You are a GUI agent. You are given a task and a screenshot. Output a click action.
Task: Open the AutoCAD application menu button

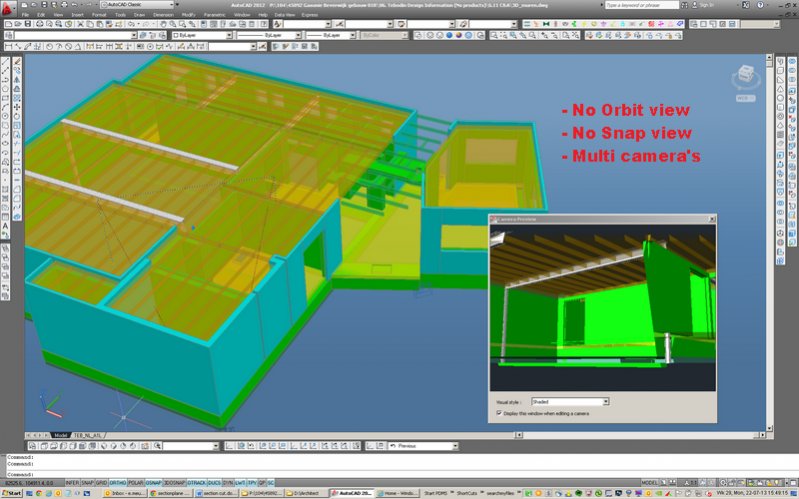click(7, 8)
